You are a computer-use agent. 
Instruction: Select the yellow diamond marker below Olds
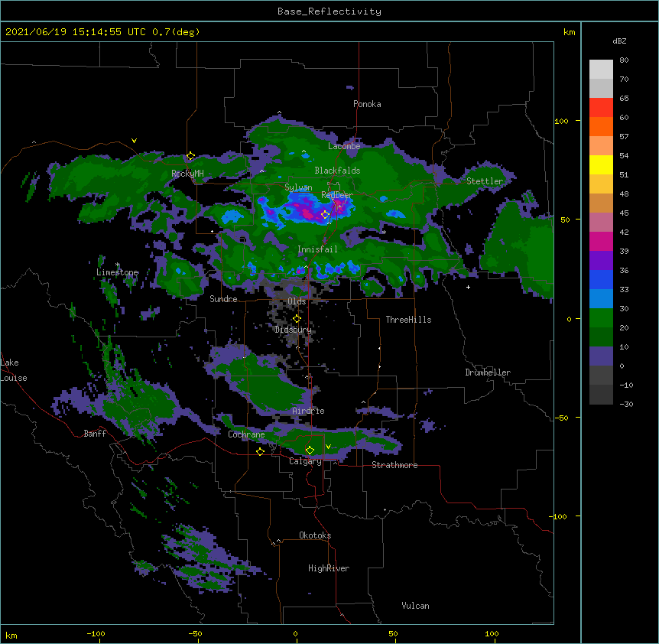297,319
